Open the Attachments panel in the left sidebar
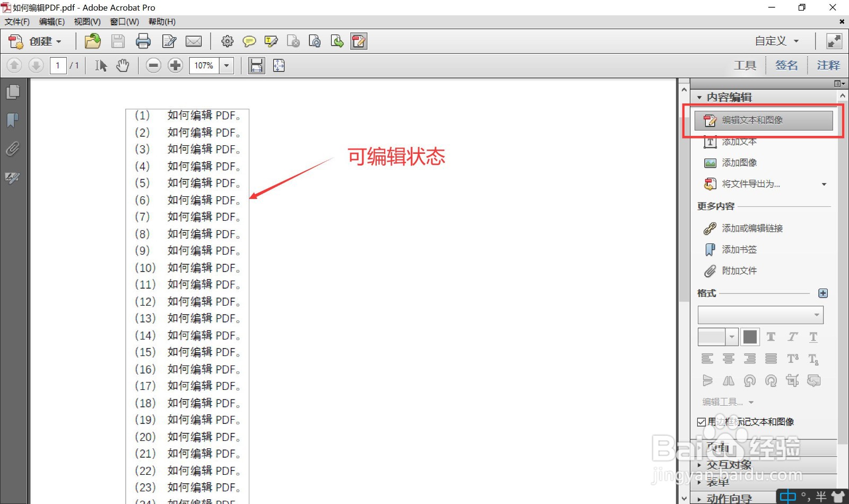 [13, 149]
